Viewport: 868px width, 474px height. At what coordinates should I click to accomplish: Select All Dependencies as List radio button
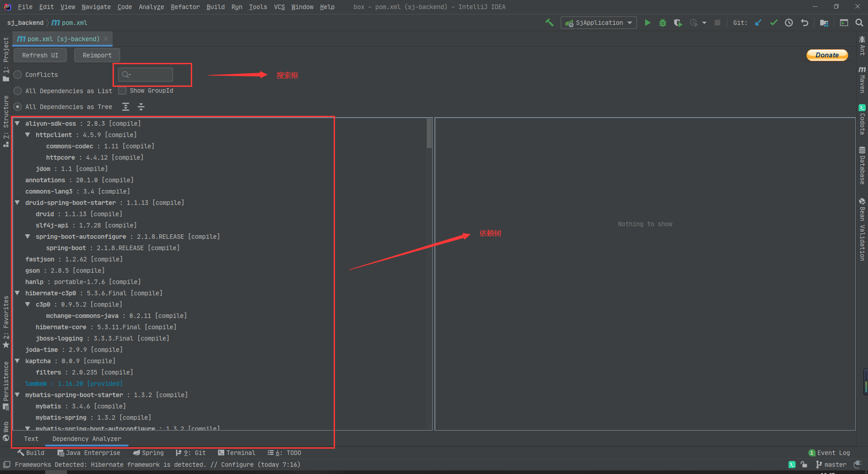click(18, 91)
